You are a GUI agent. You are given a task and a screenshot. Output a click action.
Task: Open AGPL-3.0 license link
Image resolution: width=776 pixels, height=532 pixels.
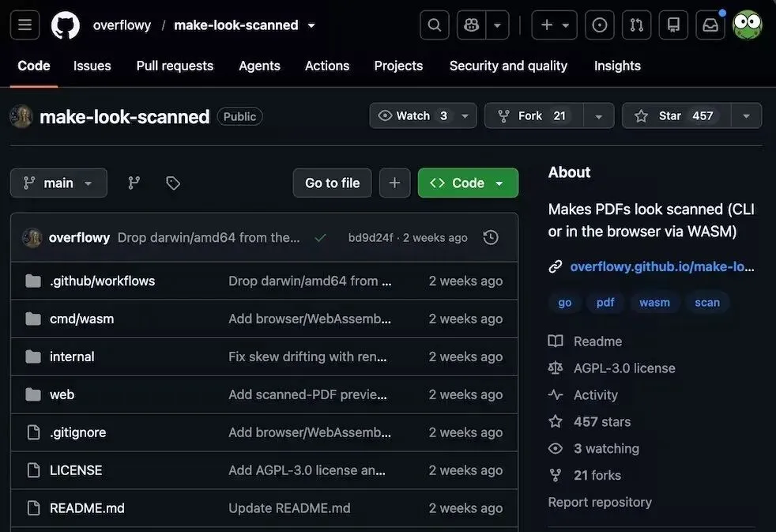point(624,368)
